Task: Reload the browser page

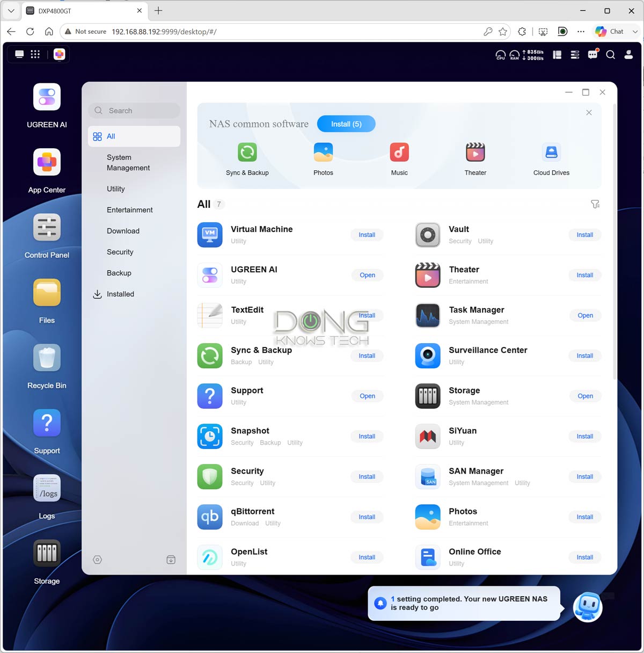Action: 30,32
